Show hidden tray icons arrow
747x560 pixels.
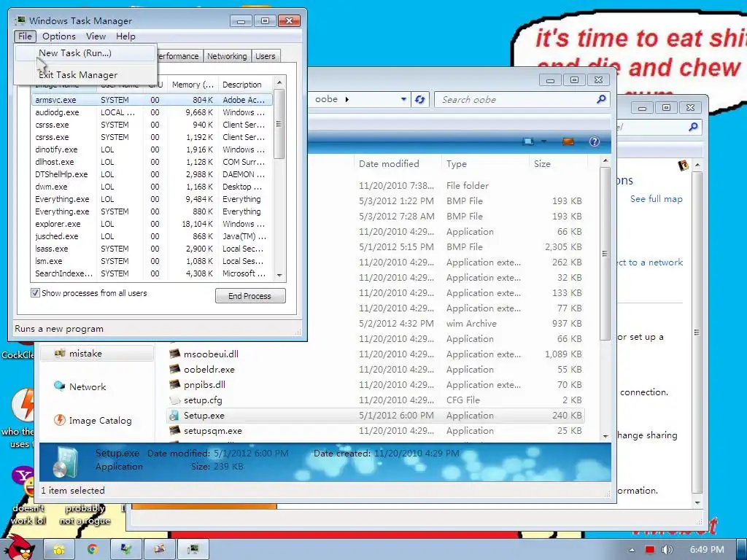[632, 550]
